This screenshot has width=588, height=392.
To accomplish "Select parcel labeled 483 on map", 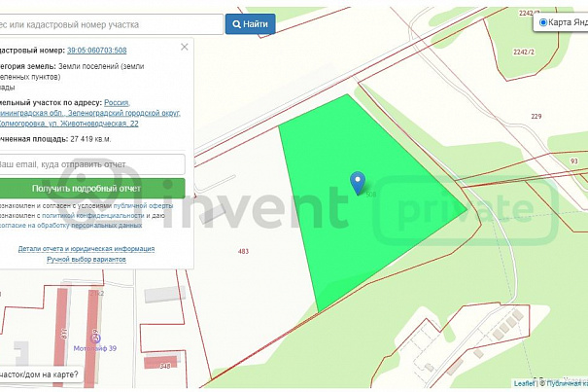I will [x=243, y=251].
